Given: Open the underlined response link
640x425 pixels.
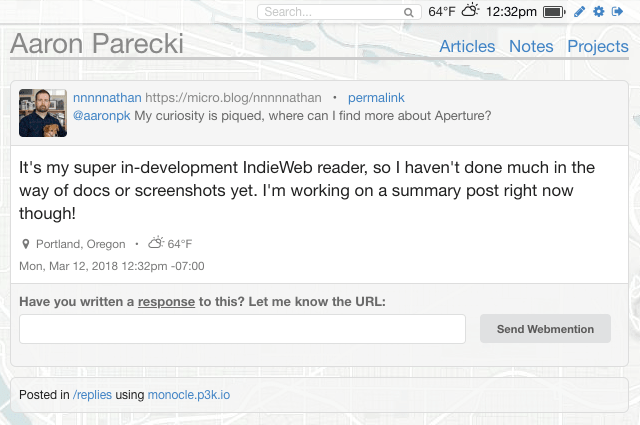Looking at the screenshot, I should [167, 302].
